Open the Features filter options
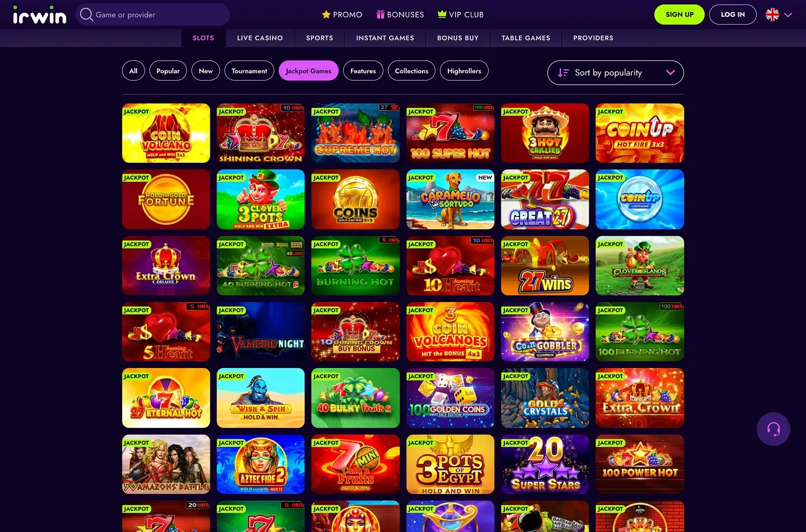This screenshot has height=532, width=806. 363,70
